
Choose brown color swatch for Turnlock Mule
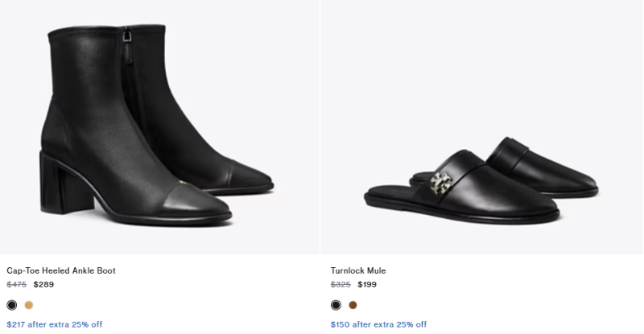tap(353, 305)
